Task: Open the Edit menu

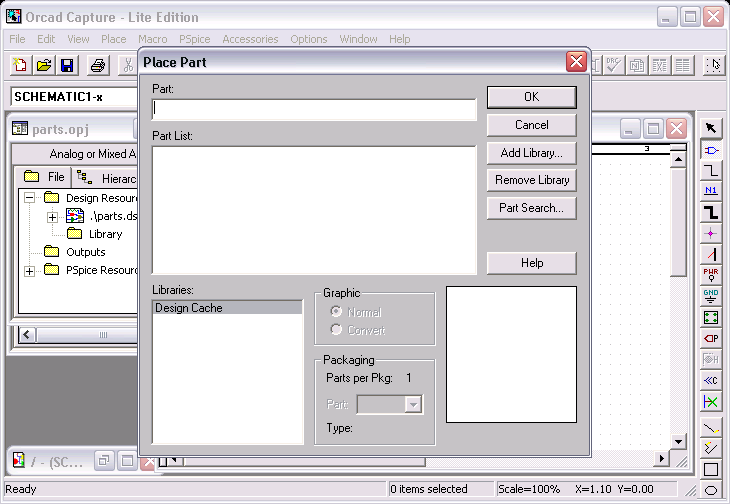Action: 46,39
